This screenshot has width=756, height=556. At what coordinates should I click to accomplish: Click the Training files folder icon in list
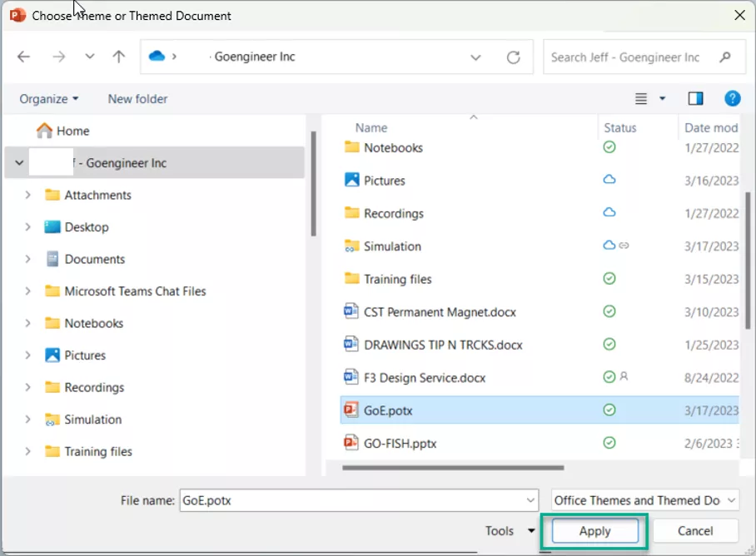tap(351, 279)
